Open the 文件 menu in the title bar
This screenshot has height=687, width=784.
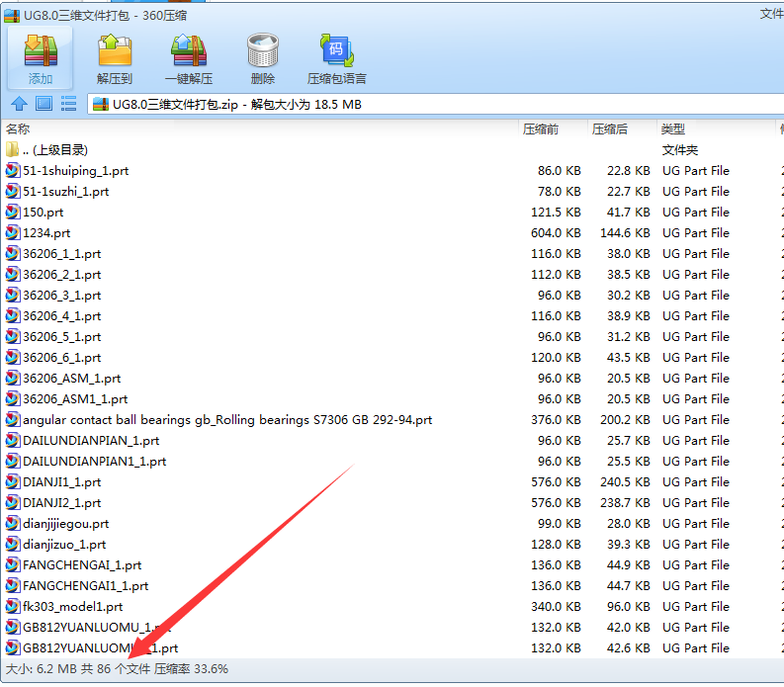point(771,14)
